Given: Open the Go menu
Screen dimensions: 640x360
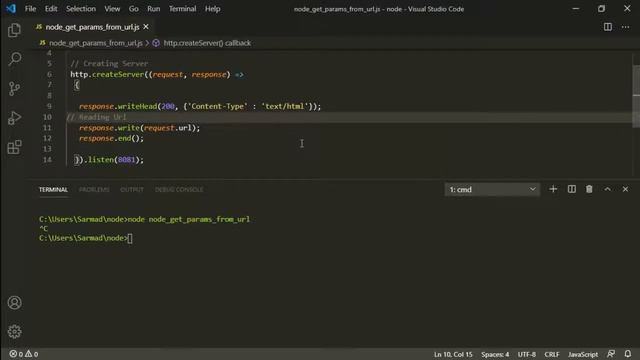Looking at the screenshot, I should (x=133, y=9).
